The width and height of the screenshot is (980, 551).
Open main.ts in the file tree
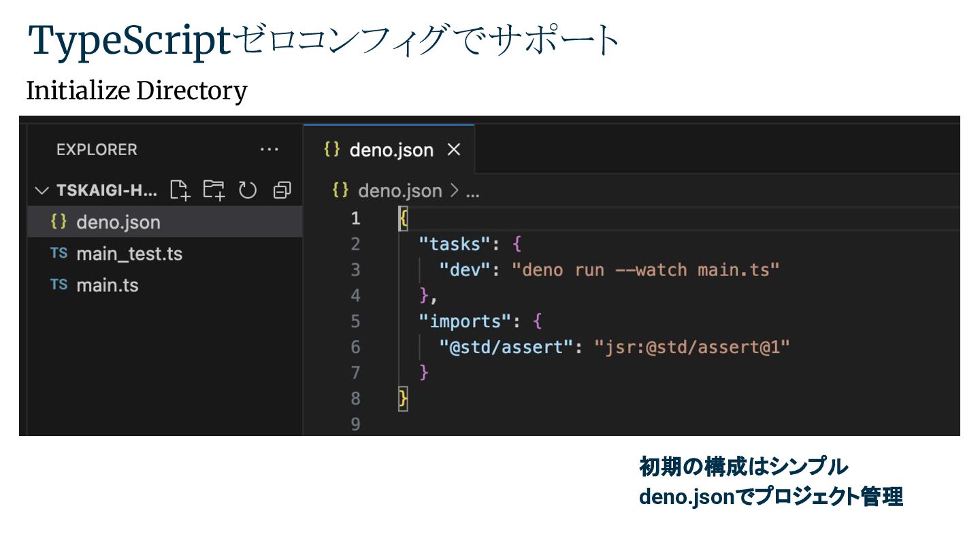[x=165, y=285]
